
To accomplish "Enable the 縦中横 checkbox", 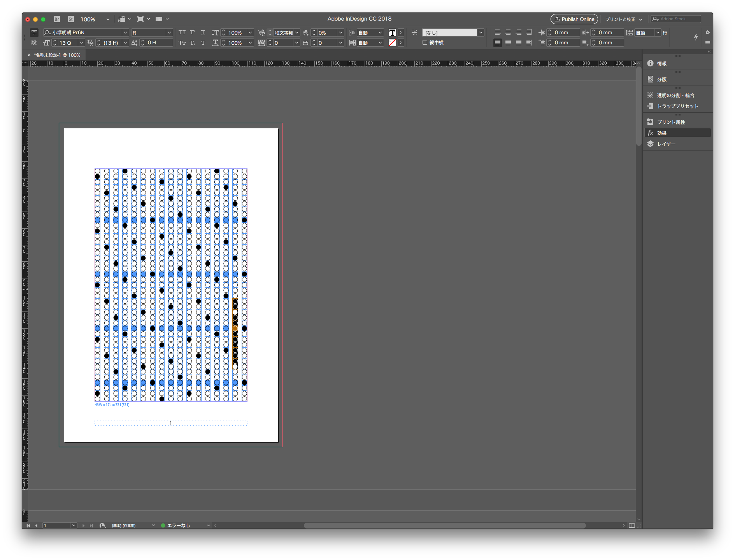I will click(425, 43).
